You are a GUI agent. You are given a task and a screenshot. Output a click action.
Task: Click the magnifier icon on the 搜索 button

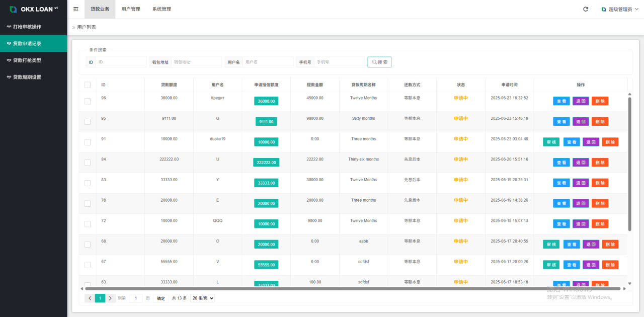(x=374, y=62)
